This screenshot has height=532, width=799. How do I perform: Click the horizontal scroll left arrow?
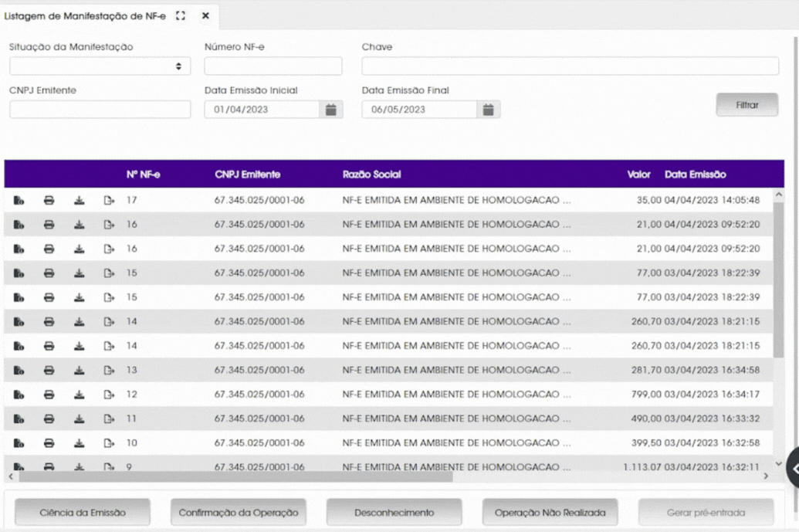[x=11, y=476]
